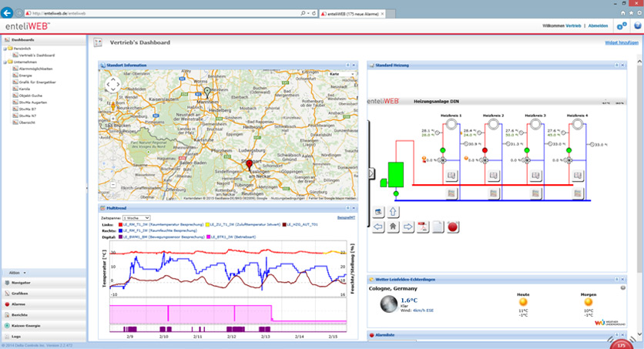Switch to the Navigator sidebar section
Viewport: 644px width, 349px height.
pos(44,283)
